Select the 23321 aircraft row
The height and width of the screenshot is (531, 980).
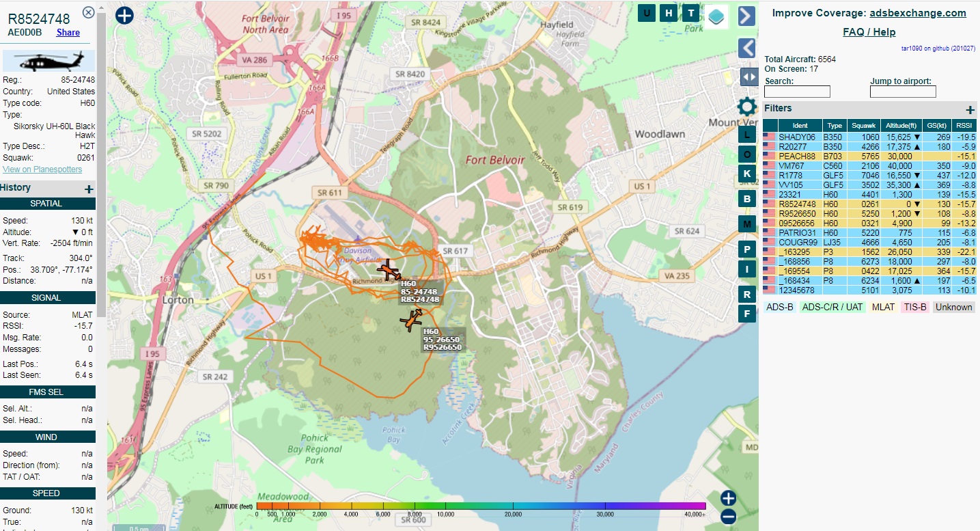coord(869,195)
